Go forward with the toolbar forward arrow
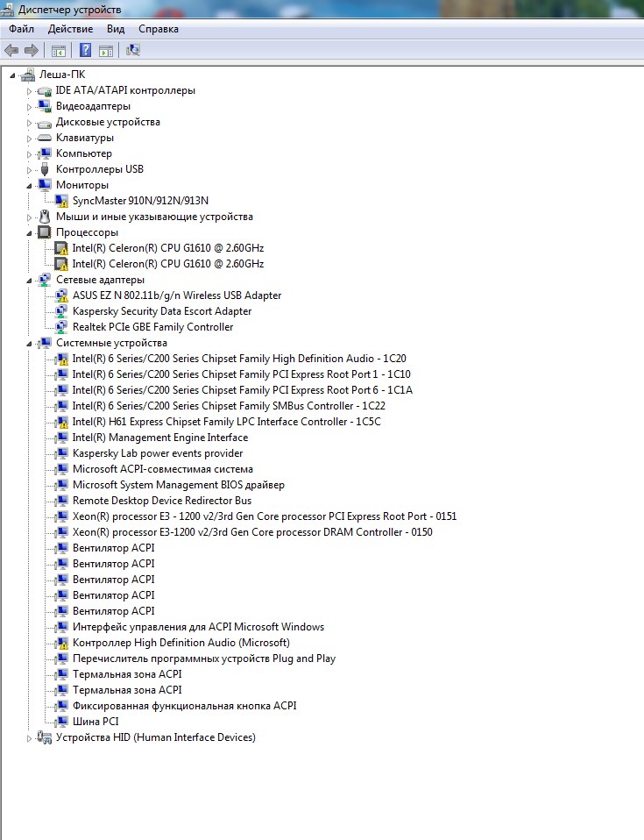Image resolution: width=644 pixels, height=840 pixels. (32, 50)
